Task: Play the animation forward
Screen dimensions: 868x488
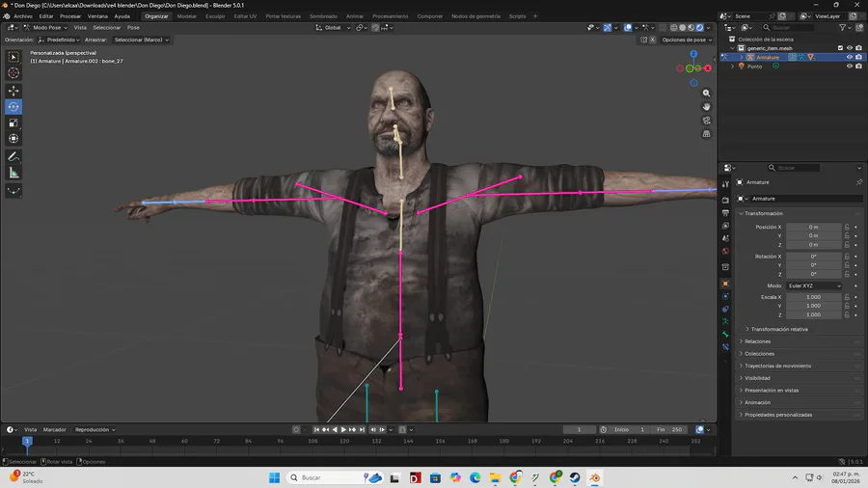Action: [x=343, y=429]
